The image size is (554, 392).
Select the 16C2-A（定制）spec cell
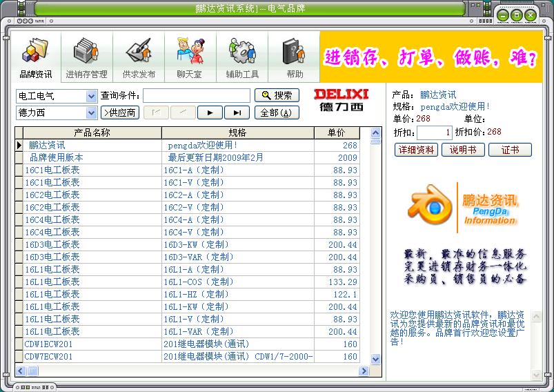tap(238, 195)
